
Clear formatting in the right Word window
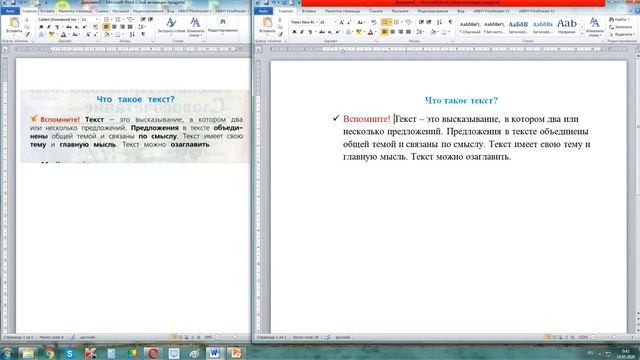click(373, 22)
